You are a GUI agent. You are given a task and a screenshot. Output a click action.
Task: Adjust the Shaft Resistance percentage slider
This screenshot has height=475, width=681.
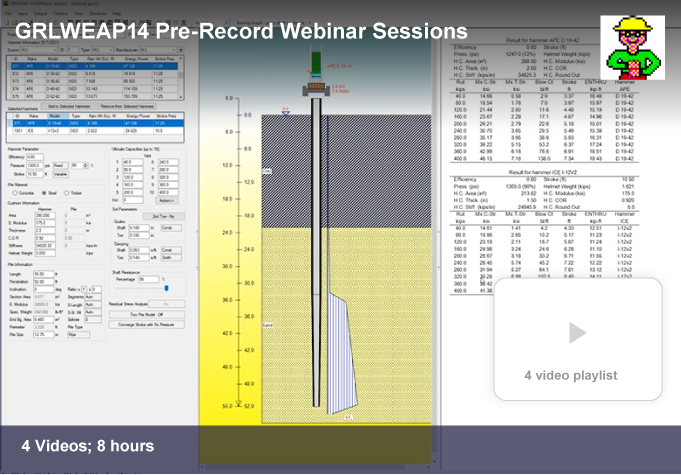point(166,288)
